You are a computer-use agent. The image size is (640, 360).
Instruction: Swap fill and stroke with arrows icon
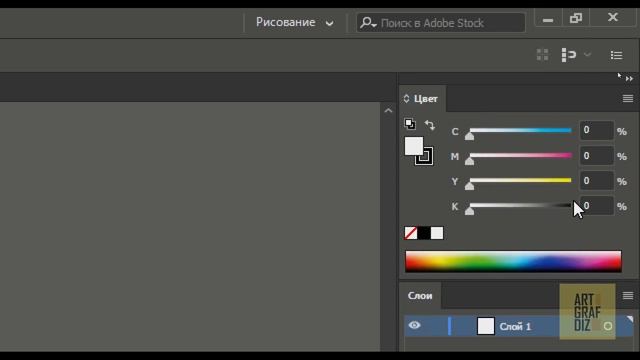pyautogui.click(x=429, y=124)
